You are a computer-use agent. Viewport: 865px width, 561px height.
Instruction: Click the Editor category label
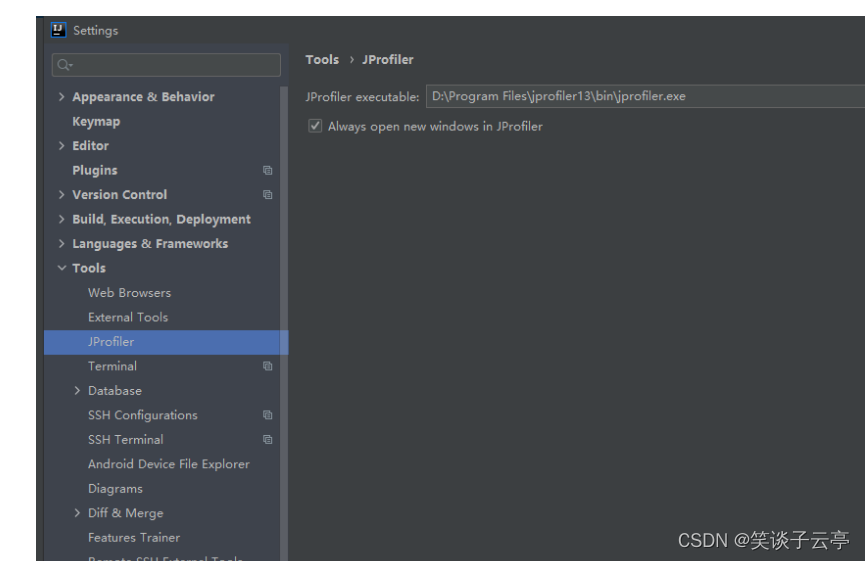[x=90, y=146]
